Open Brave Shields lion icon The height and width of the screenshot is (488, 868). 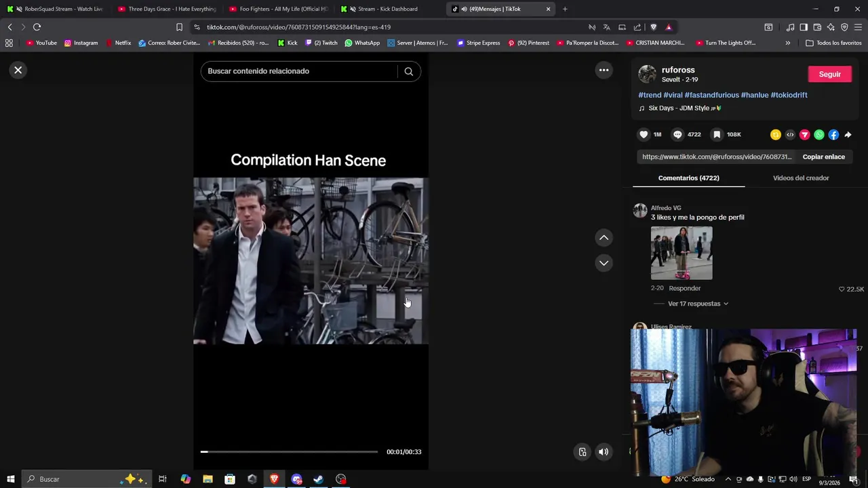click(x=653, y=27)
